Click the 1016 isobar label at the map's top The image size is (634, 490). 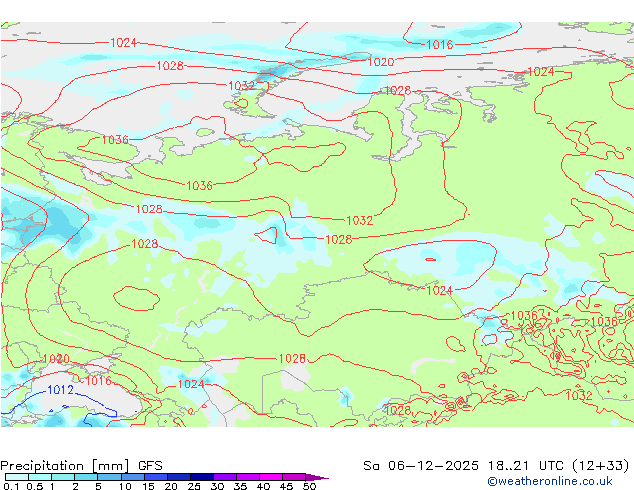[x=440, y=44]
